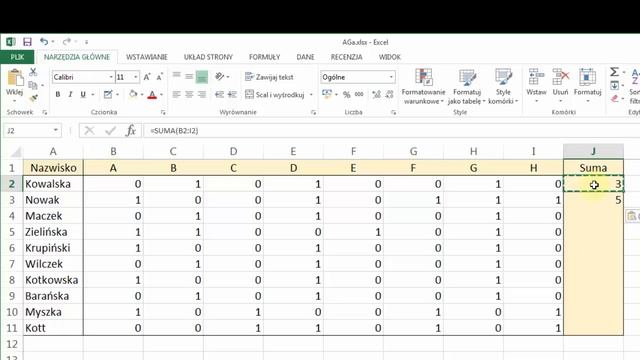Toggle Zawijaj tekst wrap text
This screenshot has height=360, width=640.
tap(269, 77)
